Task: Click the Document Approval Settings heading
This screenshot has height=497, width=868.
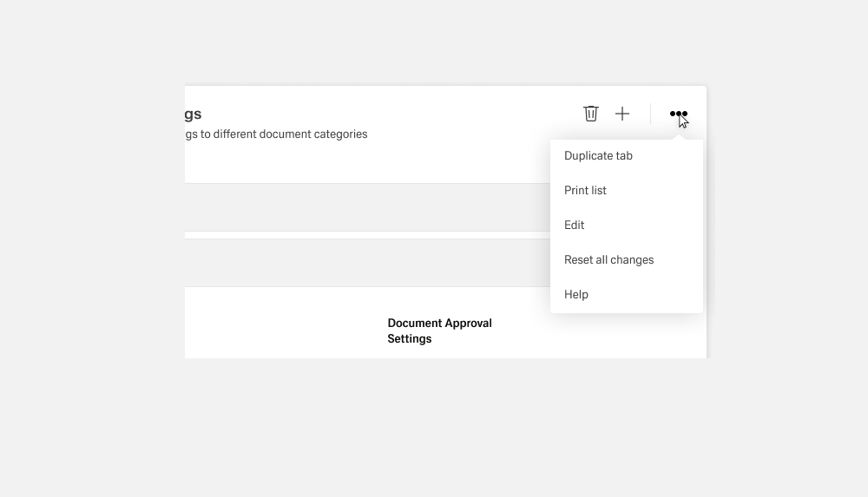Action: click(x=439, y=330)
